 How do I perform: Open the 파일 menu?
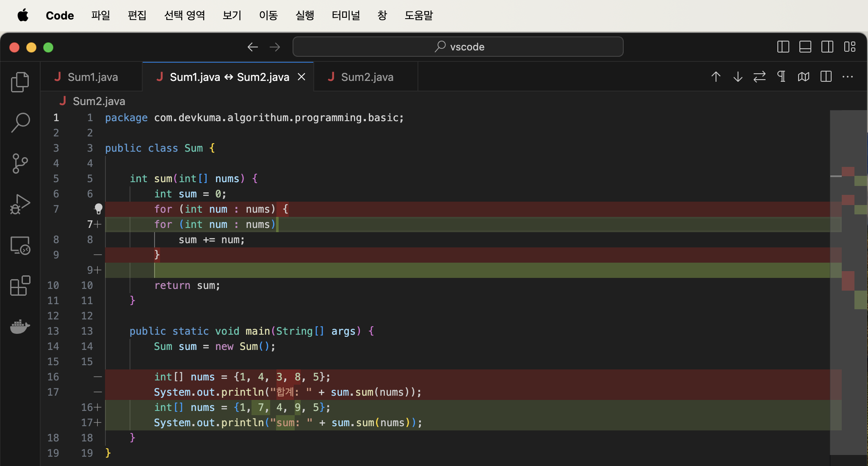[101, 16]
